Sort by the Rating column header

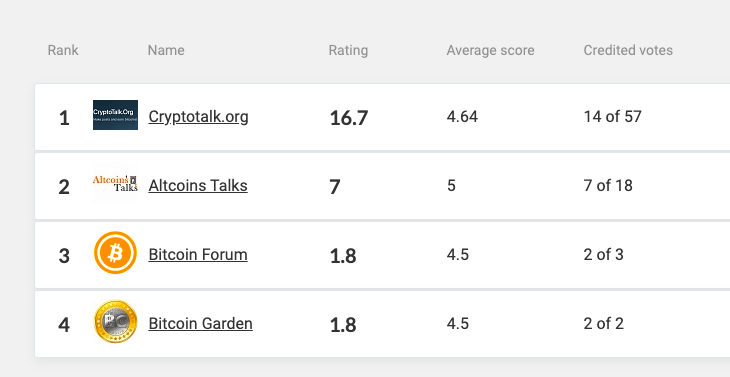coord(348,50)
